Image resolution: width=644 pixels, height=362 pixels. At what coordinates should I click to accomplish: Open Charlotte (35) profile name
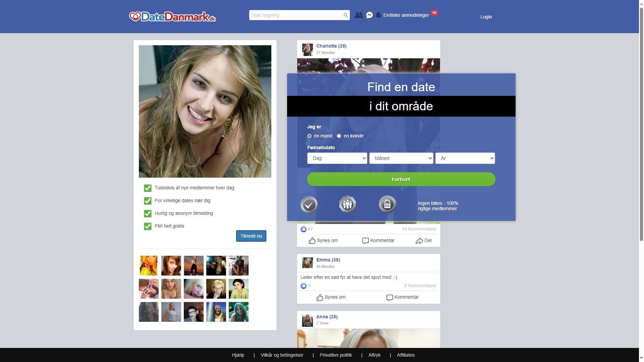pos(331,46)
